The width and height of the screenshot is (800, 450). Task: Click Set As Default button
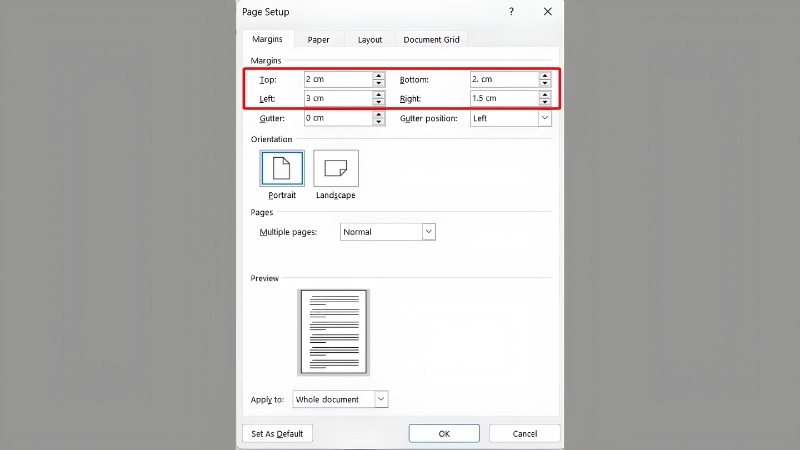[x=277, y=433]
